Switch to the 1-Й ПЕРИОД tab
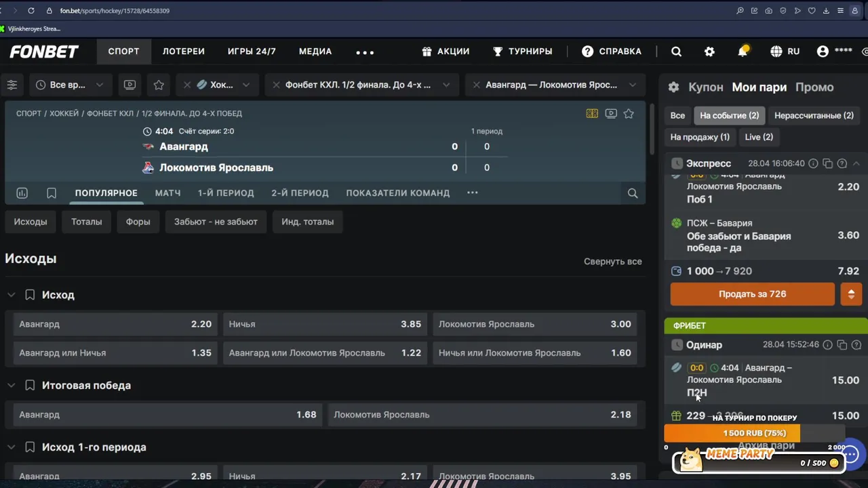The image size is (868, 488). click(226, 193)
